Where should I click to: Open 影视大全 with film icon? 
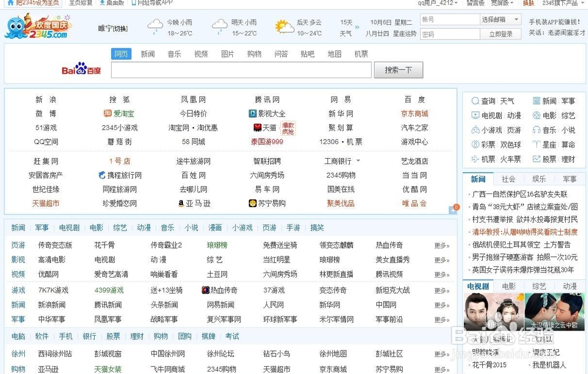pyautogui.click(x=266, y=113)
